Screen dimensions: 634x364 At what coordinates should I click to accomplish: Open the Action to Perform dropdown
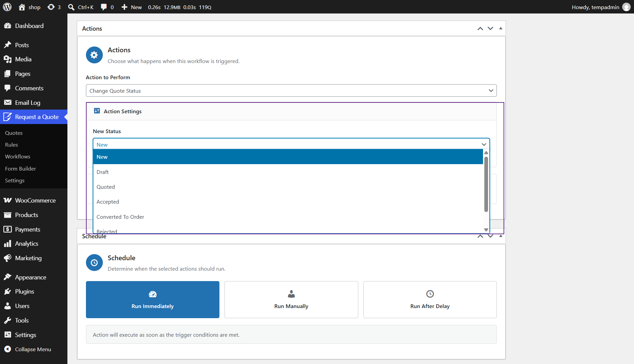pyautogui.click(x=291, y=91)
